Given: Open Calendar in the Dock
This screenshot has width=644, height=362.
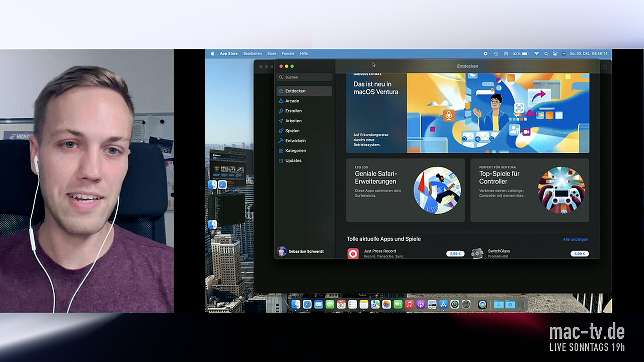Looking at the screenshot, I should pos(341,304).
